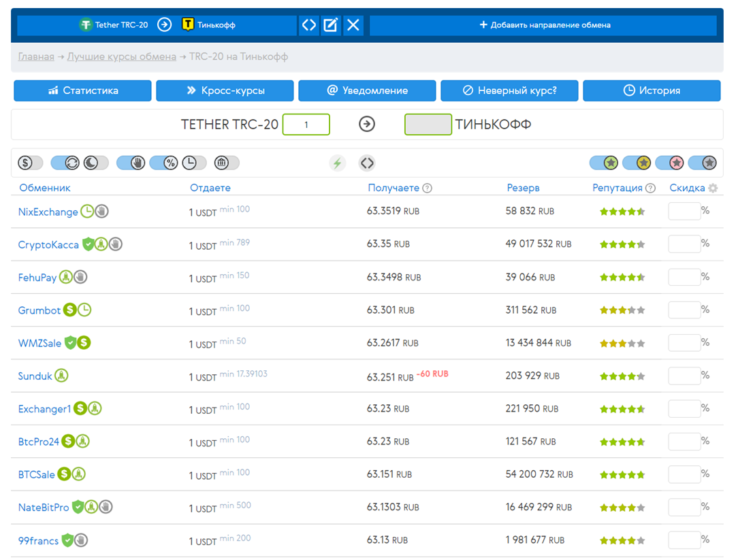Click the hand badge beside NixExchange
Image resolution: width=738 pixels, height=560 pixels.
(x=101, y=212)
